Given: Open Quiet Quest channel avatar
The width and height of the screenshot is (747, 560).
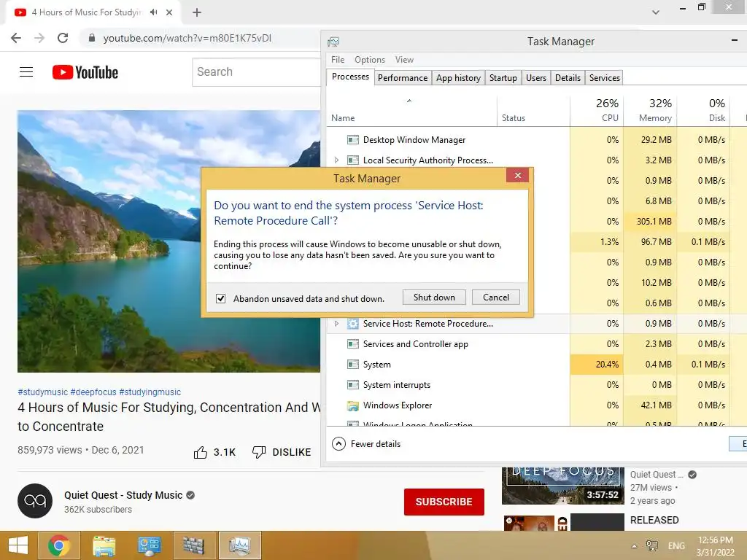Looking at the screenshot, I should pyautogui.click(x=35, y=501).
